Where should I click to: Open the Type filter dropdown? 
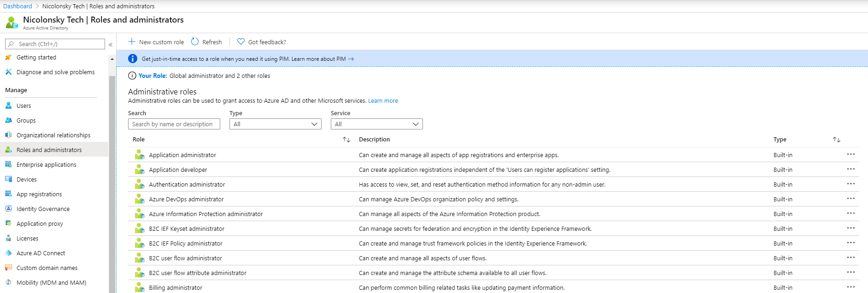[x=276, y=124]
